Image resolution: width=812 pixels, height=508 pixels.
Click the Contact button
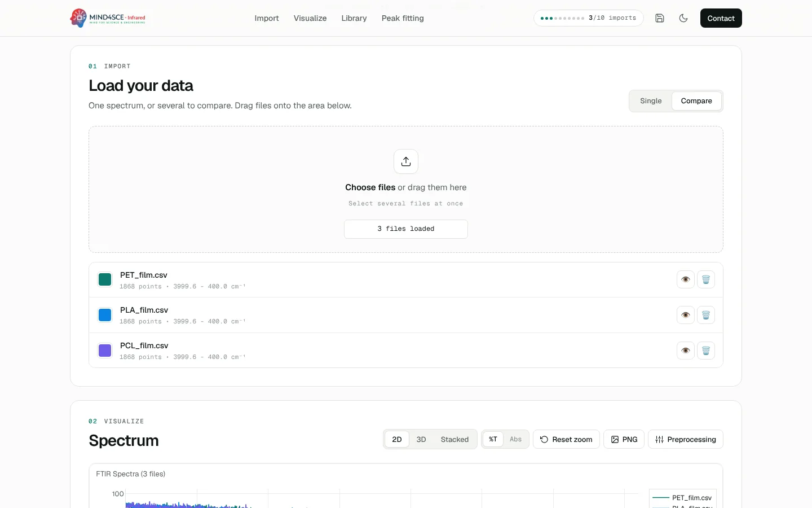point(721,18)
